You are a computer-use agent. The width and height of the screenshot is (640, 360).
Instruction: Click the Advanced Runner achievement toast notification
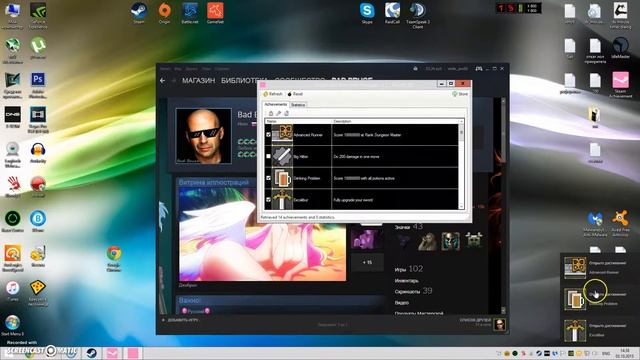(x=600, y=268)
